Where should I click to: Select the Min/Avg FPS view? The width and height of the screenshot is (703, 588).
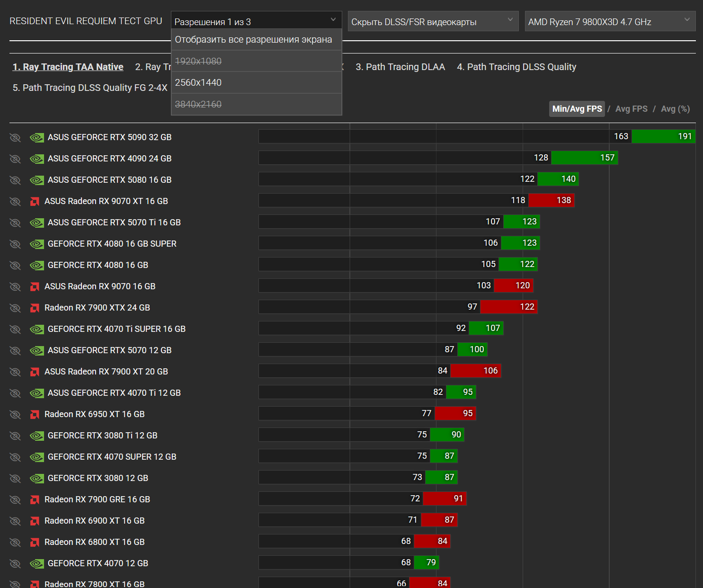pos(577,109)
